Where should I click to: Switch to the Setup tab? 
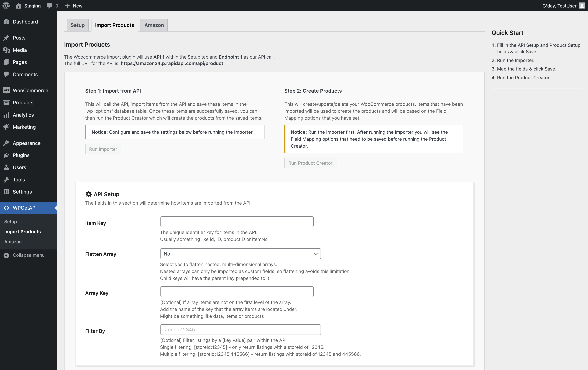pos(77,25)
